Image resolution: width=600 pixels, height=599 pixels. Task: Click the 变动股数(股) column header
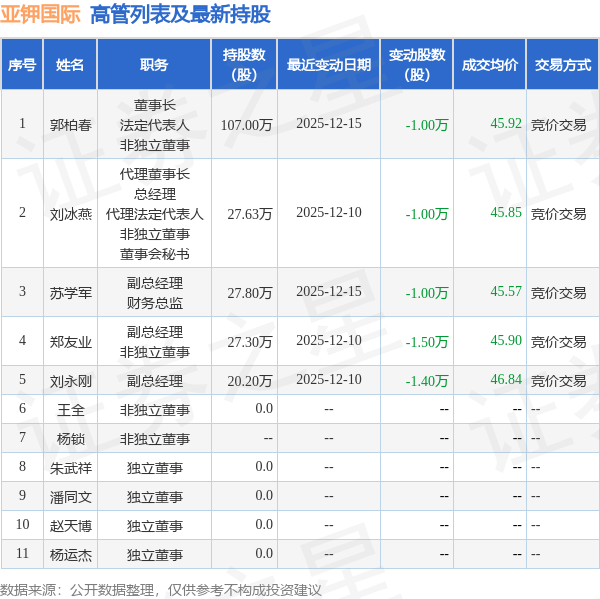(416, 65)
